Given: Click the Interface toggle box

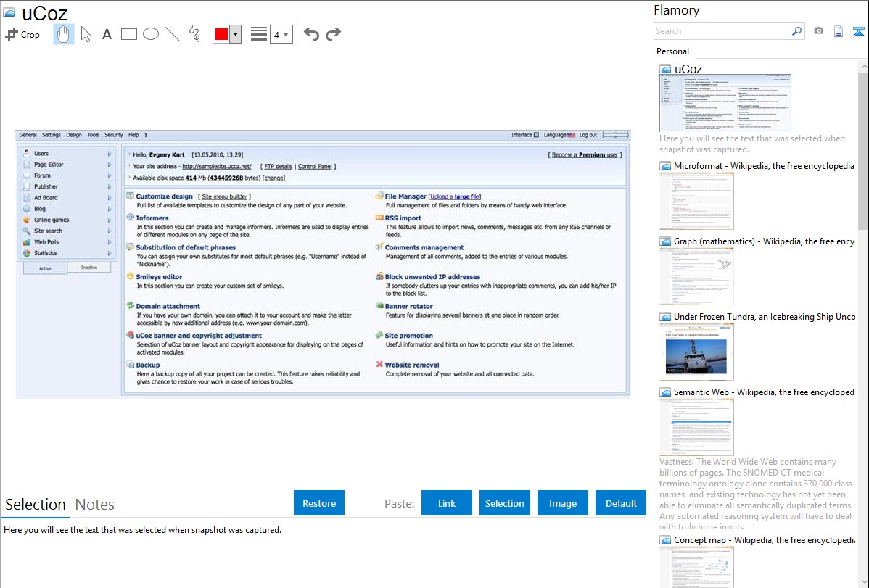Looking at the screenshot, I should click(x=536, y=135).
